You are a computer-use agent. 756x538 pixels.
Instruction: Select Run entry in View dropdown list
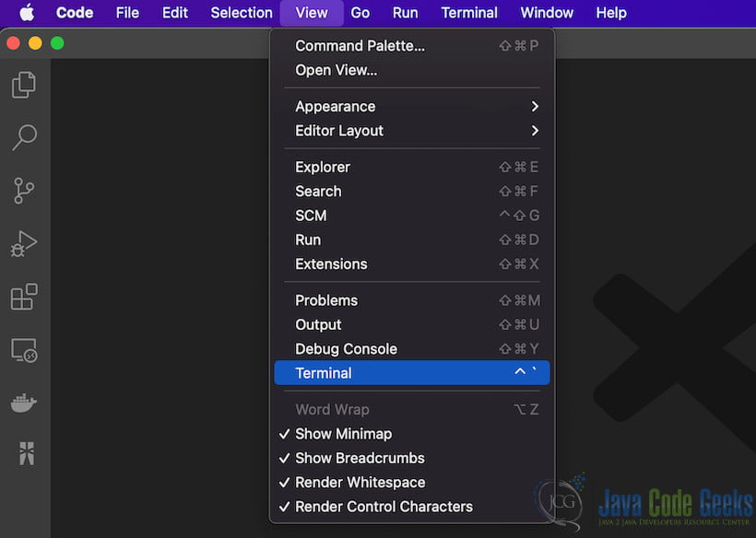click(412, 240)
